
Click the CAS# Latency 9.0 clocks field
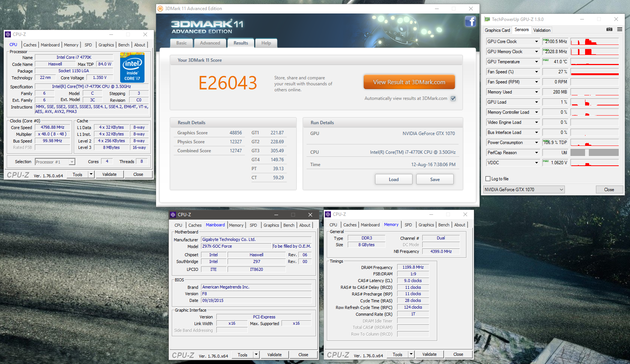pyautogui.click(x=413, y=281)
